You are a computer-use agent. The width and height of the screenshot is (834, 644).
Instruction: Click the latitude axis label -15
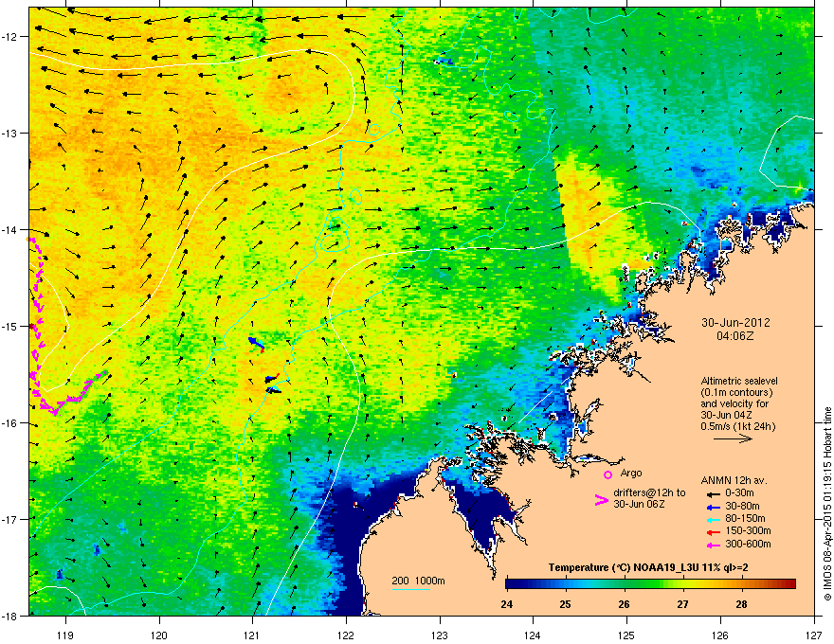tap(10, 326)
